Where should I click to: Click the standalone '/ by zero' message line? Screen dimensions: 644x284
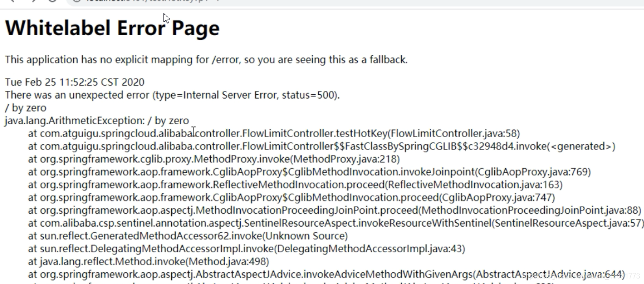[x=26, y=108]
